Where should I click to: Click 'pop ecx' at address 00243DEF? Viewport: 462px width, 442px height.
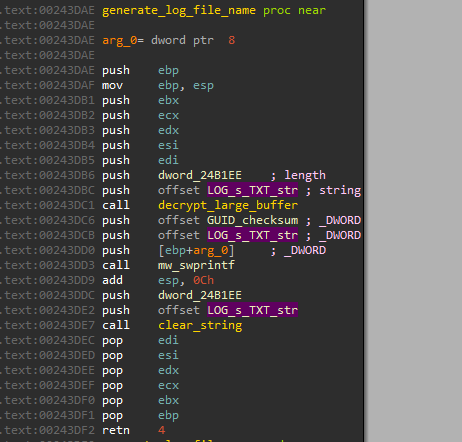[x=140, y=385]
